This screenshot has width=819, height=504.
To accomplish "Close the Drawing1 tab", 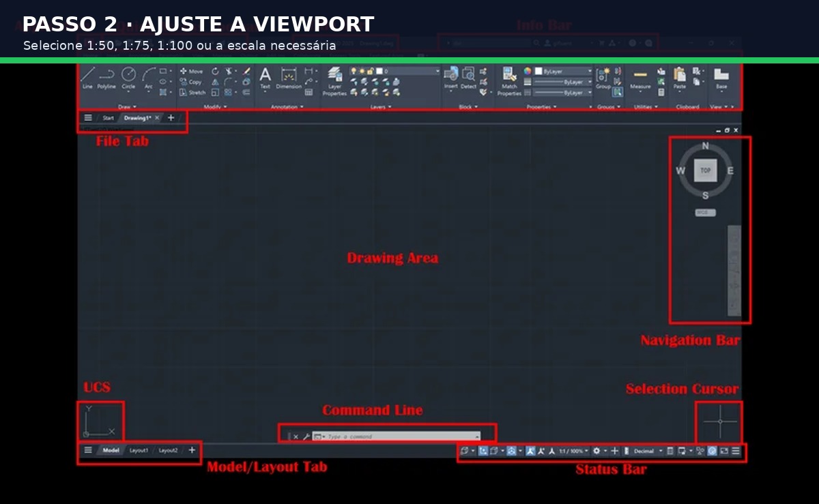I will [x=157, y=117].
